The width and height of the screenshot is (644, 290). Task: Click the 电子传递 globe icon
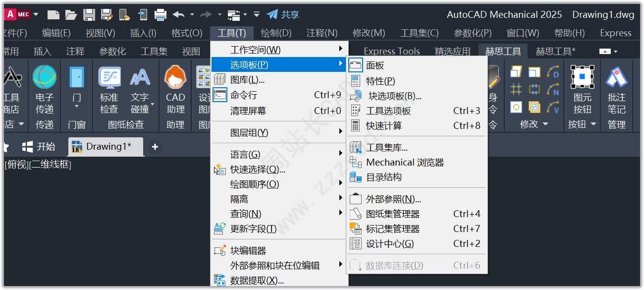point(45,77)
